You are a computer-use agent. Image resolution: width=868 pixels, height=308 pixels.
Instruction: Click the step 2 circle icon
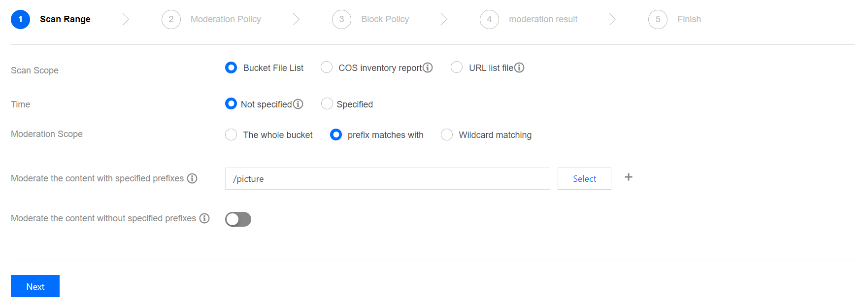click(171, 19)
